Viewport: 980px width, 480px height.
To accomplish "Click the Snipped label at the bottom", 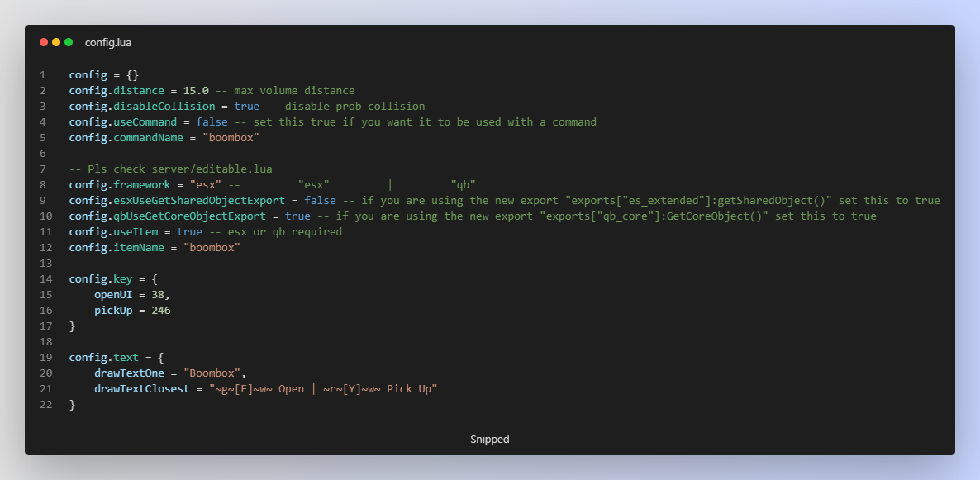I will pos(490,440).
